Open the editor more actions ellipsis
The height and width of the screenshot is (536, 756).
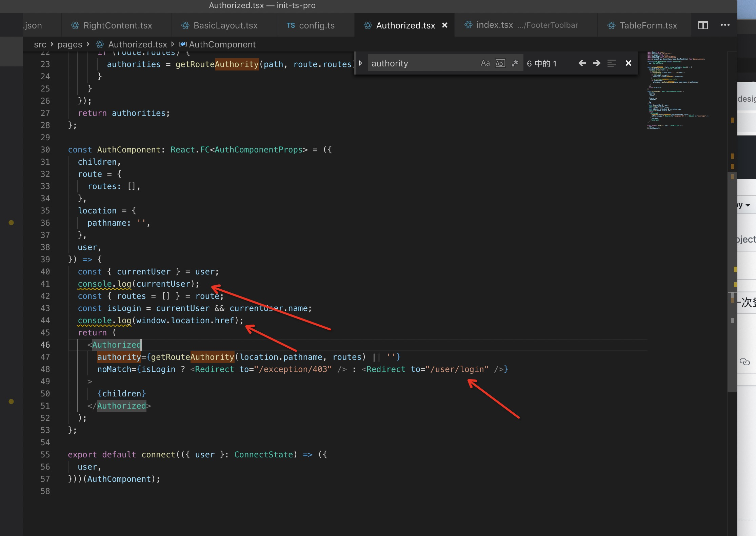pos(725,25)
